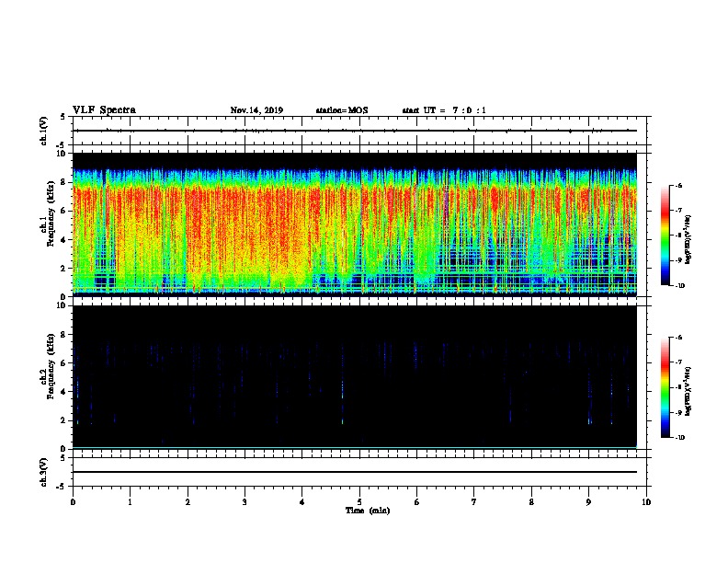Click the time axis tick label "3"

245,502
